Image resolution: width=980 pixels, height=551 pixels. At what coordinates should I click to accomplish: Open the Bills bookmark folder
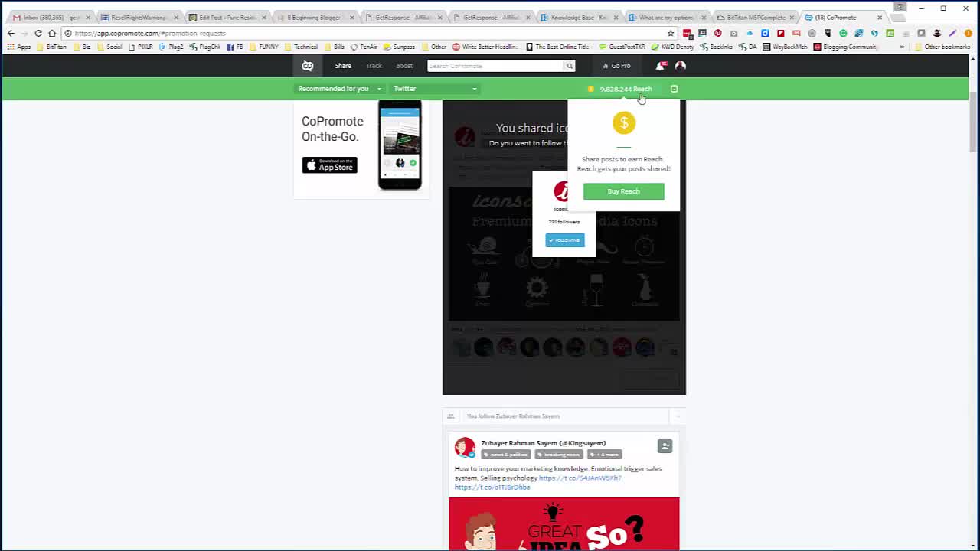coord(335,47)
